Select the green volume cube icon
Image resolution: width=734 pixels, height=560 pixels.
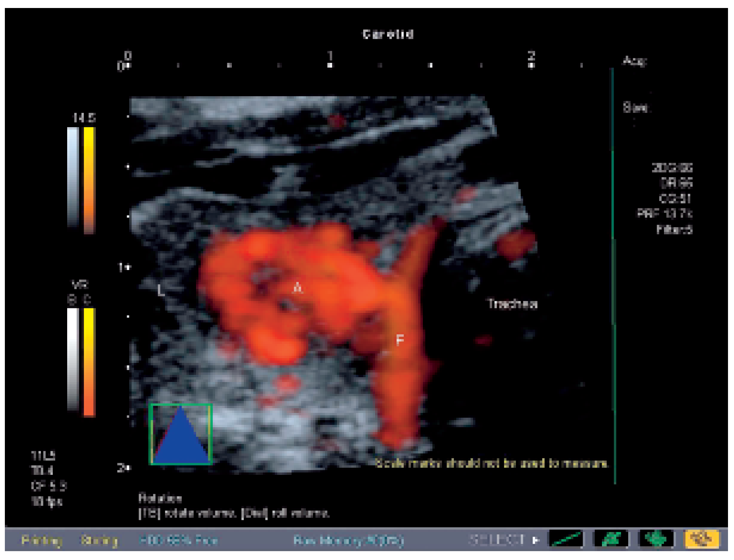coord(655,539)
